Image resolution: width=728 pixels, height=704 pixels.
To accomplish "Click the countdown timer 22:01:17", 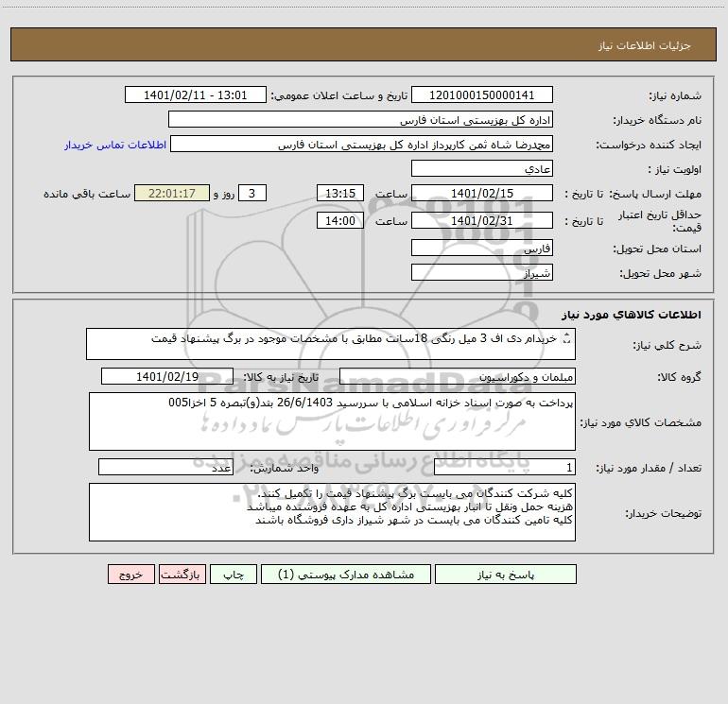I will click(x=172, y=194).
